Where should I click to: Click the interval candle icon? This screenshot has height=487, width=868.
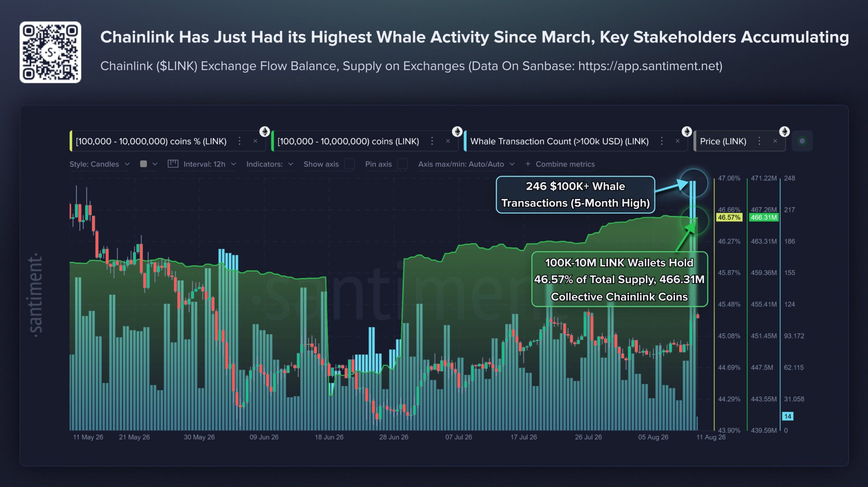(x=173, y=164)
